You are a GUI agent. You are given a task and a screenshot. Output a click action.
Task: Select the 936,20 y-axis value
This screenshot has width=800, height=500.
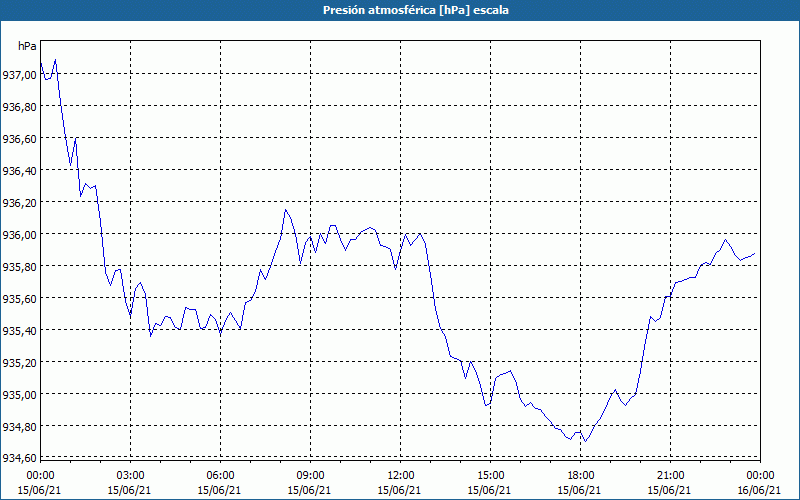tap(19, 203)
